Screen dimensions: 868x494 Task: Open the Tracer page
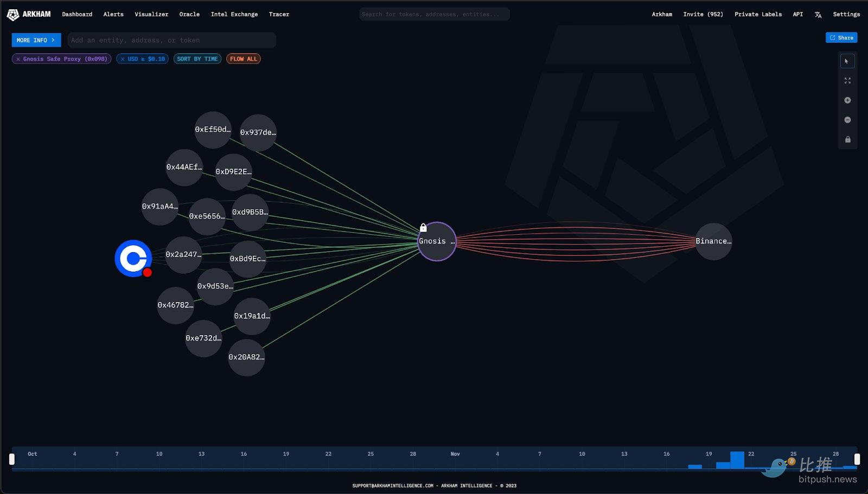[x=279, y=15]
